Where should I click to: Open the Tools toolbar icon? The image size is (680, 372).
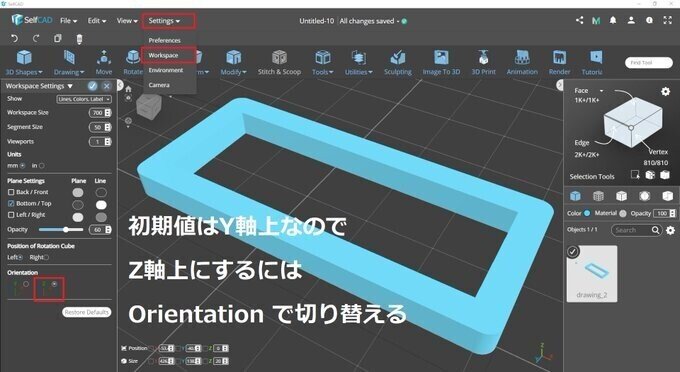point(323,63)
